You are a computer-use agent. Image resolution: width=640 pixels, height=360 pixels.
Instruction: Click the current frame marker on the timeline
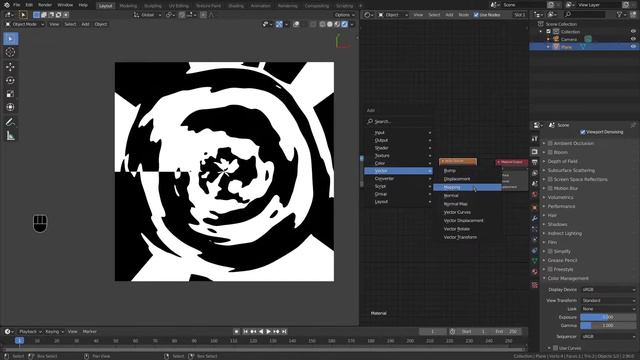tap(19, 340)
